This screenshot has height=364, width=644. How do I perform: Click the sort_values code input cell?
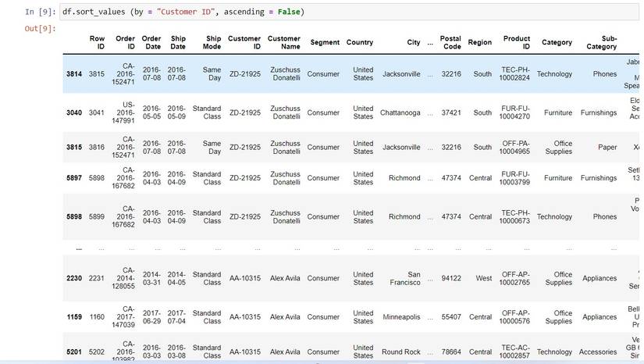click(349, 12)
